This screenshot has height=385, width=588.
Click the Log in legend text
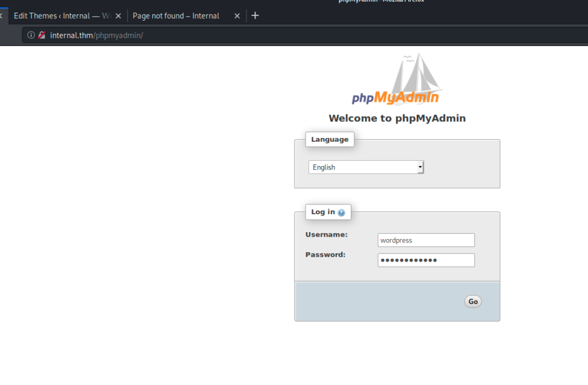coord(323,212)
